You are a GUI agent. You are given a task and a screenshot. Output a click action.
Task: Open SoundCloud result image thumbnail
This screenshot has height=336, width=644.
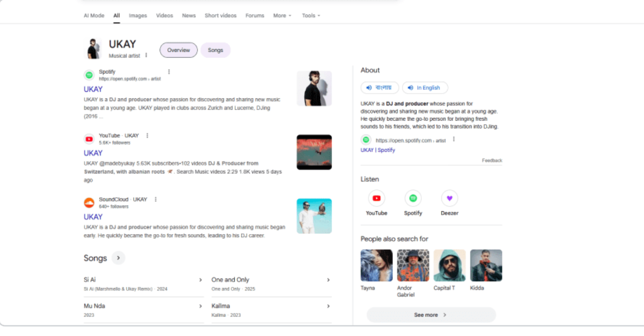pos(314,216)
